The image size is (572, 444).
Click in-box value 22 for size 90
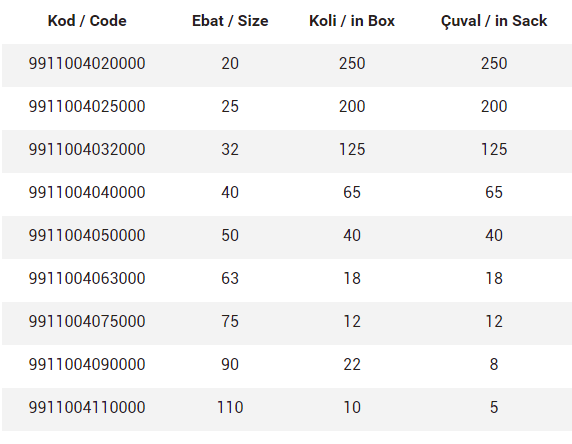352,364
